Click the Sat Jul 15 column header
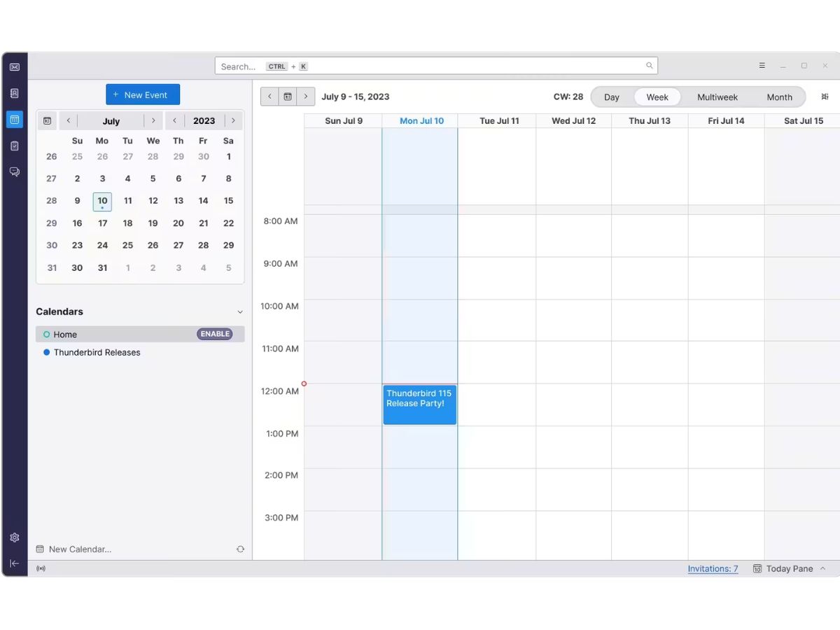The image size is (840, 630). coord(804,121)
